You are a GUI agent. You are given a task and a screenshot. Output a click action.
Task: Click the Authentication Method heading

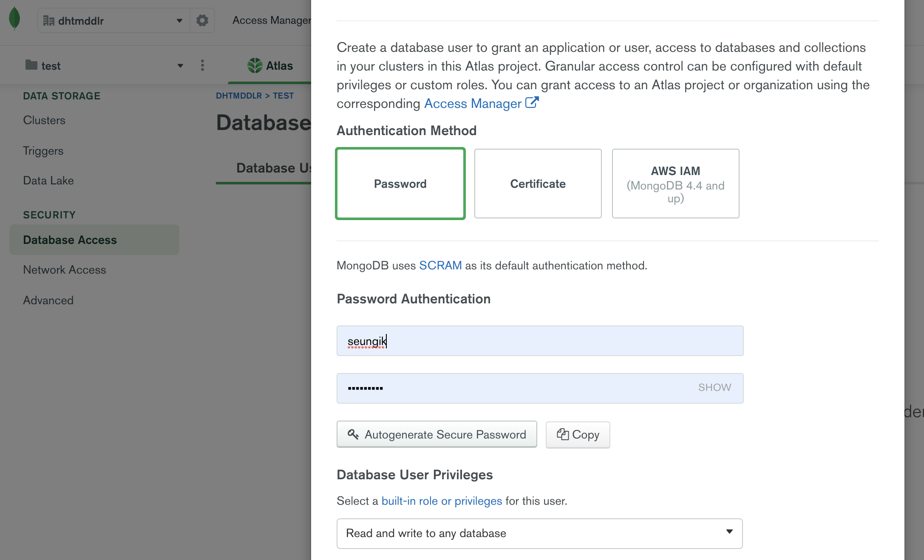pos(406,130)
